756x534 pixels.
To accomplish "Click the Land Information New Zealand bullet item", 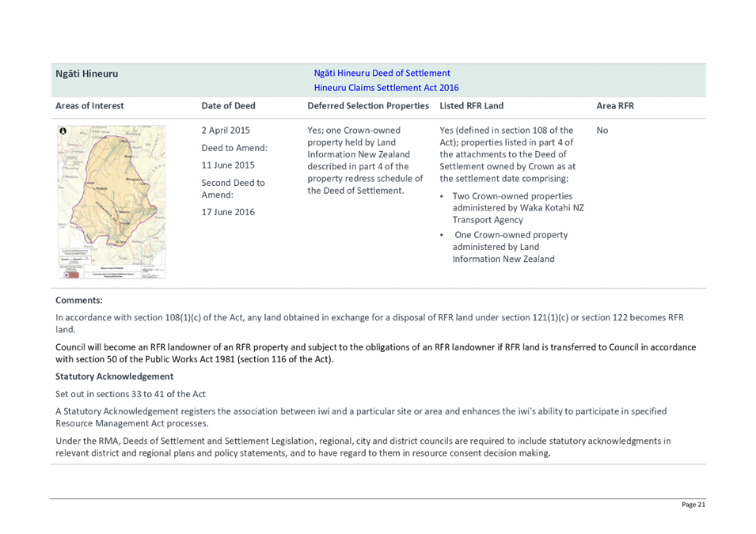I will click(510, 247).
